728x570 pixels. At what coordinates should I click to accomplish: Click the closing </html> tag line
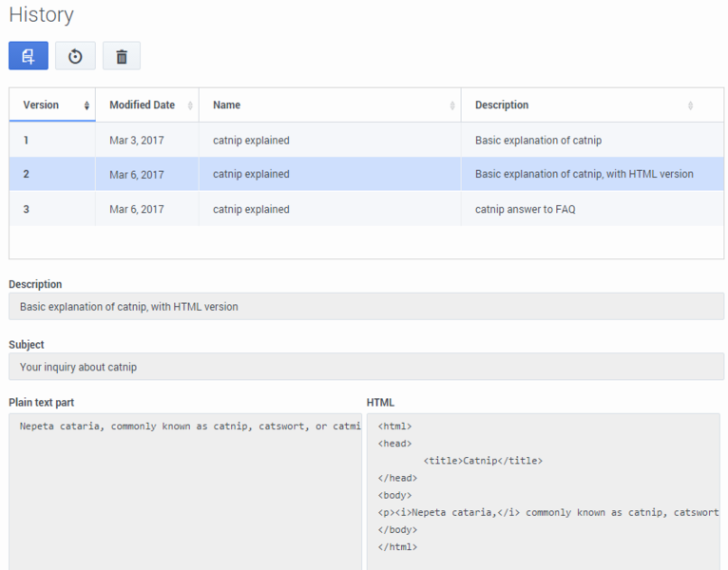click(397, 547)
